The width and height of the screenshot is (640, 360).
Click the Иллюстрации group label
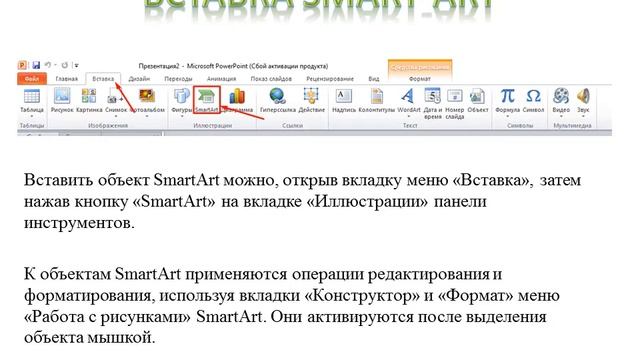pyautogui.click(x=212, y=126)
